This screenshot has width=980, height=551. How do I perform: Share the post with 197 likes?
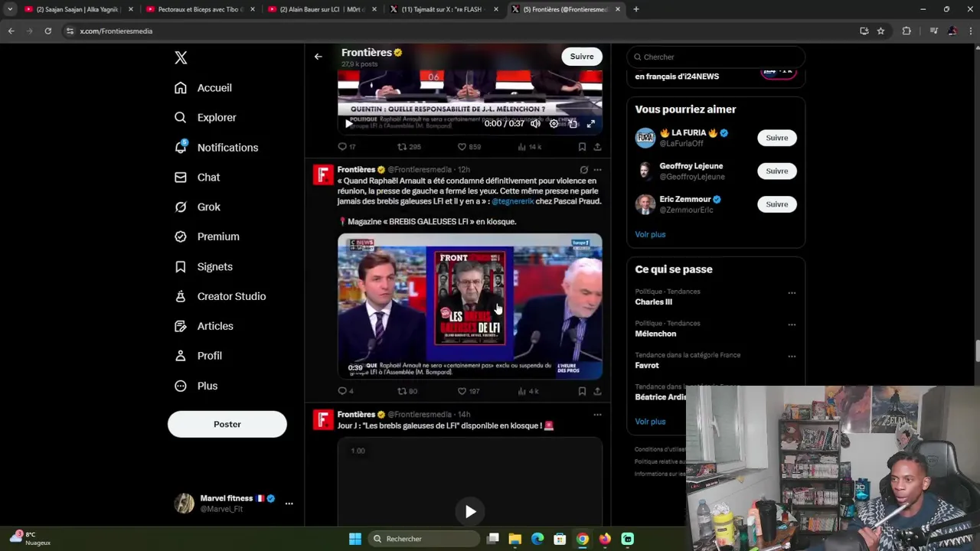coord(597,391)
